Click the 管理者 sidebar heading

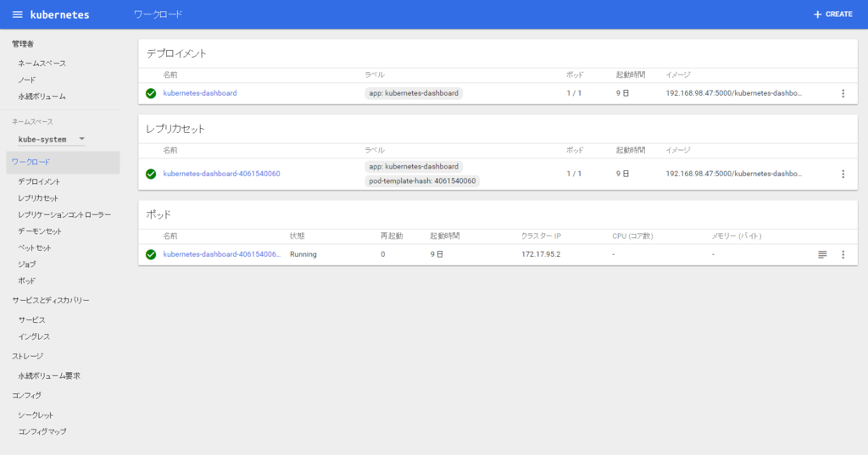point(23,44)
